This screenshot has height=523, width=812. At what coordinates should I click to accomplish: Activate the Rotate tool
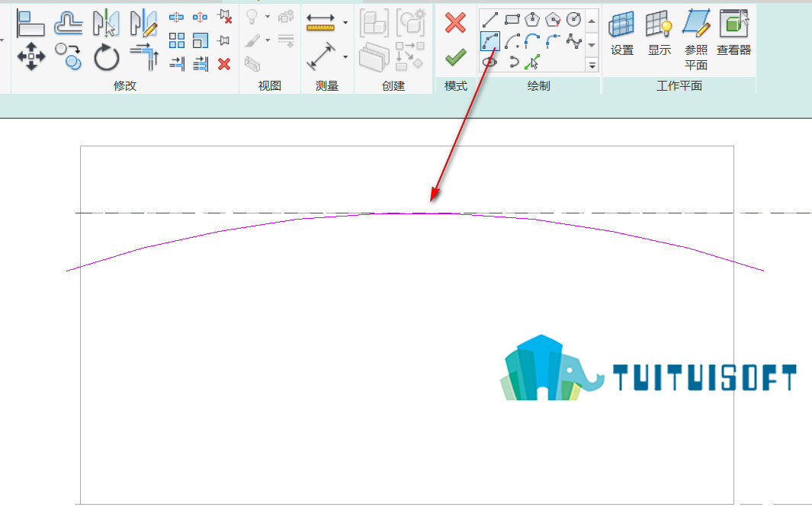click(x=106, y=56)
